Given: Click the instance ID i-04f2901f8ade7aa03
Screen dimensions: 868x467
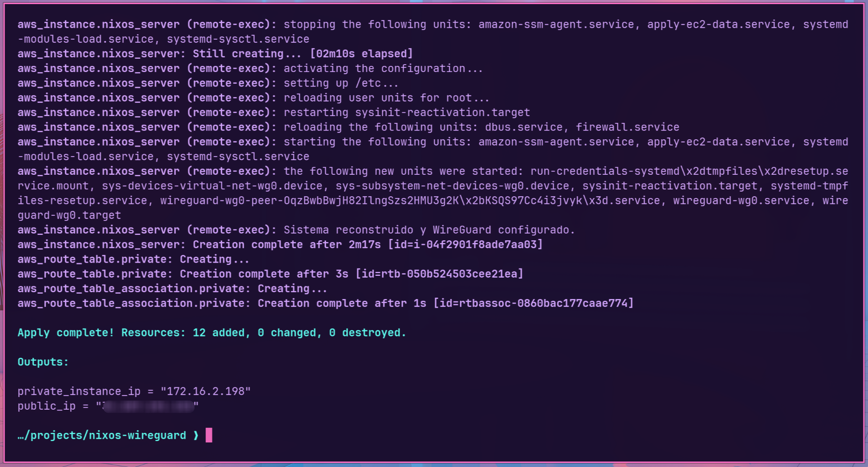Looking at the screenshot, I should [x=466, y=244].
